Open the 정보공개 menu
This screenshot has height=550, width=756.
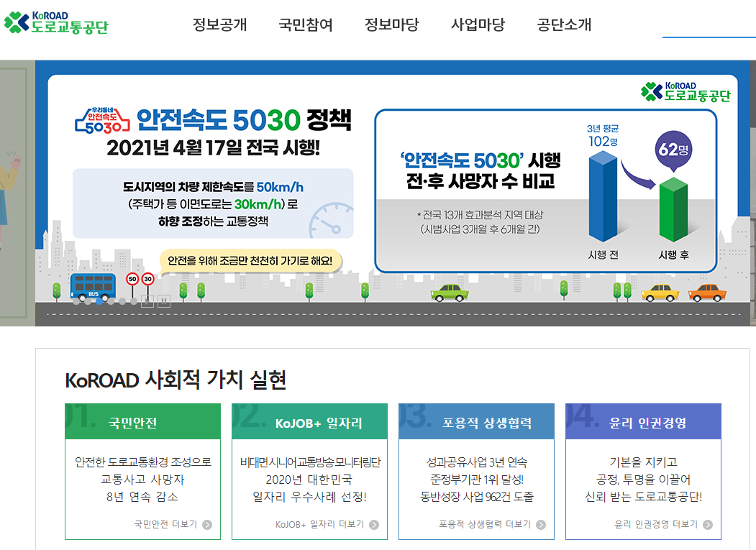(220, 24)
